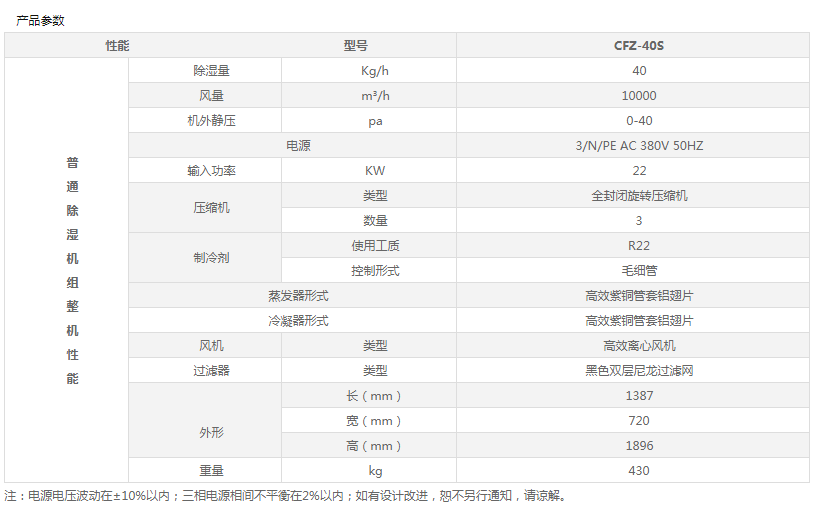Viewport: 815px width, 522px height.
Task: Select the 输入功率 row label
Action: [211, 171]
